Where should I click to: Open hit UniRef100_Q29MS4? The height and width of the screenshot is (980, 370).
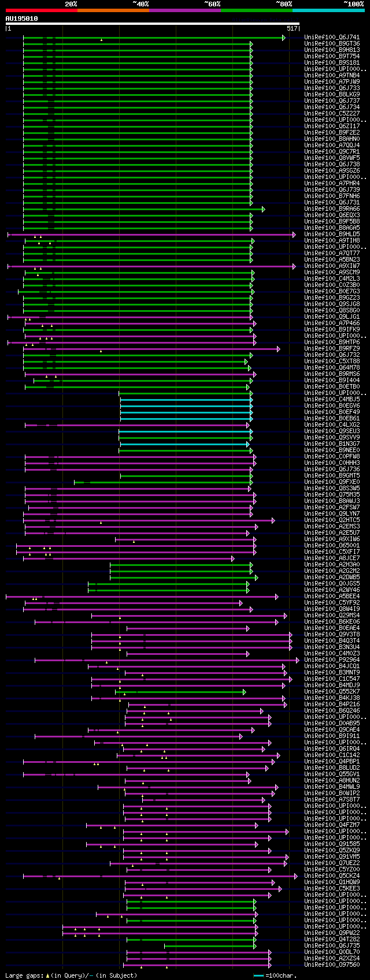(332, 616)
